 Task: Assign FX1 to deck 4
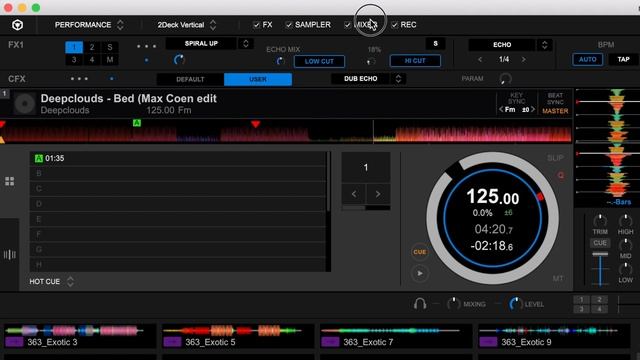pyautogui.click(x=92, y=60)
